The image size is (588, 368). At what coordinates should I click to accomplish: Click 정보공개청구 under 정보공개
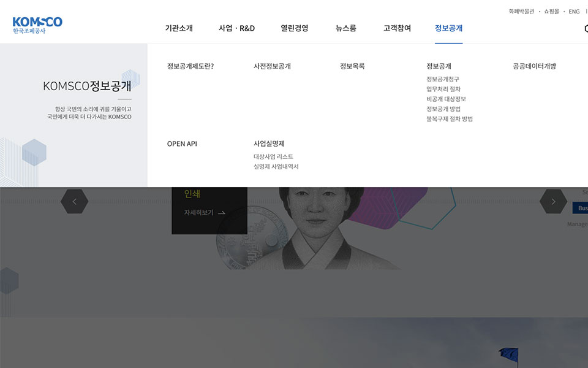pos(443,79)
